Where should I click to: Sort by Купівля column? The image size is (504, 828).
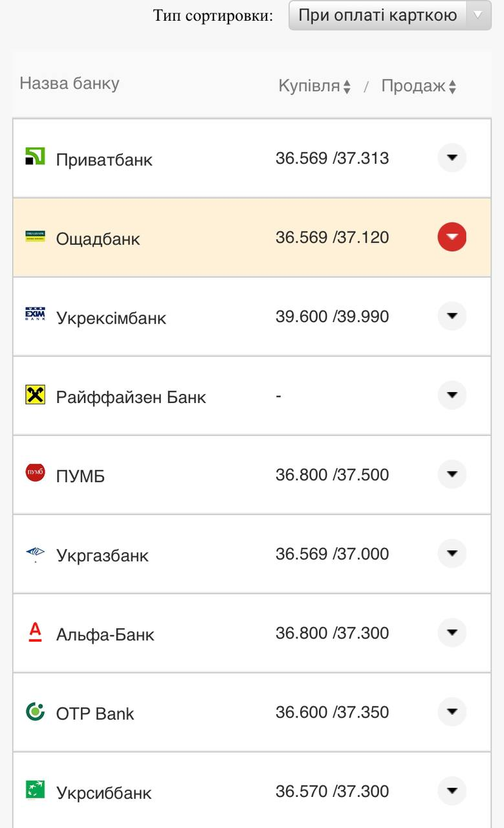pos(314,86)
